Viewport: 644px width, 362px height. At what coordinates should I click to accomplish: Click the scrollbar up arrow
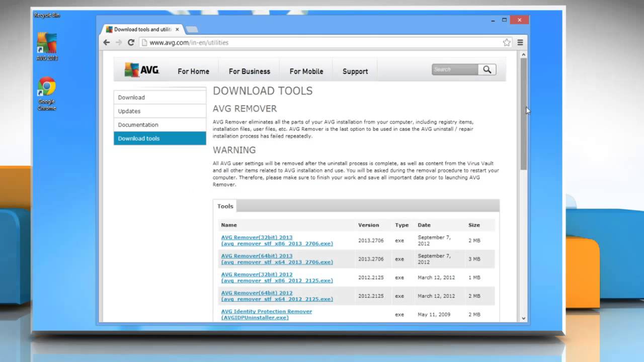(523, 54)
